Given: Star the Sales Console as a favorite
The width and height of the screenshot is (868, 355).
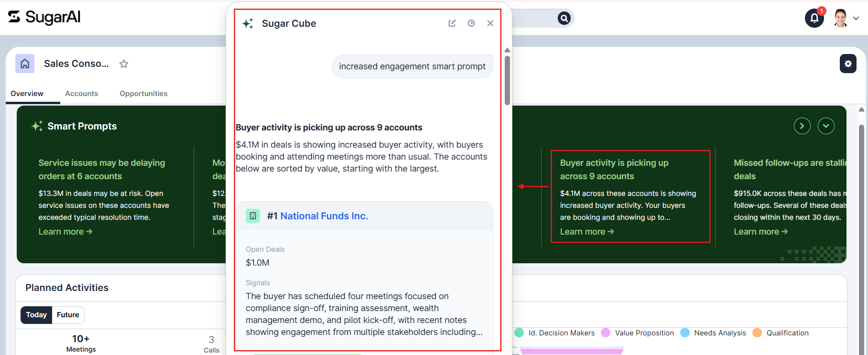Looking at the screenshot, I should coord(124,64).
